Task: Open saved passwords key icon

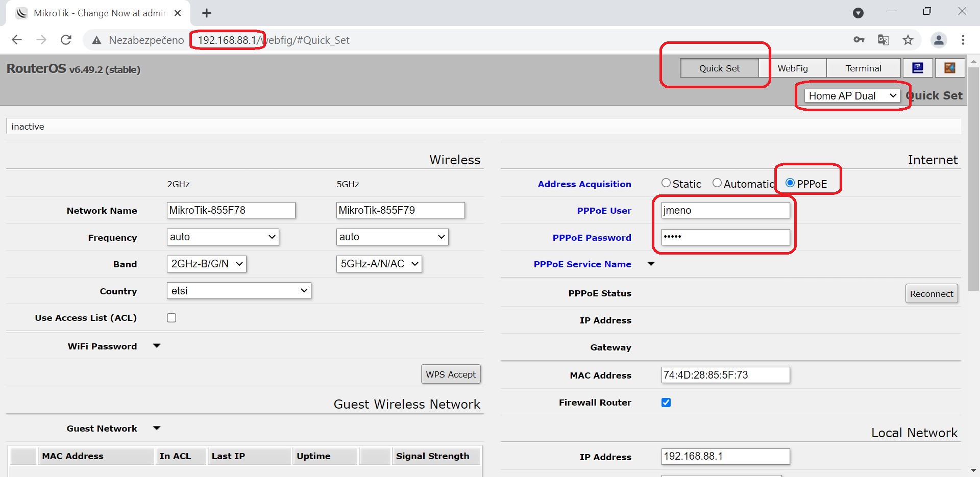Action: [859, 40]
